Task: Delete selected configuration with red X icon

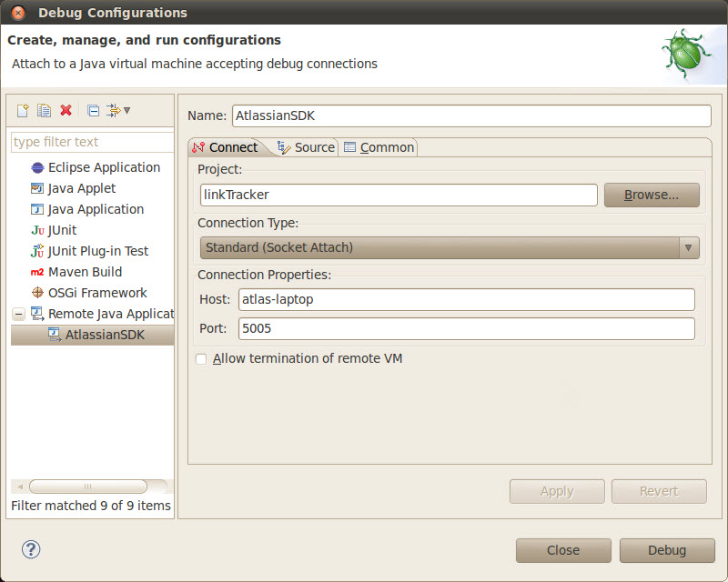Action: click(x=66, y=110)
